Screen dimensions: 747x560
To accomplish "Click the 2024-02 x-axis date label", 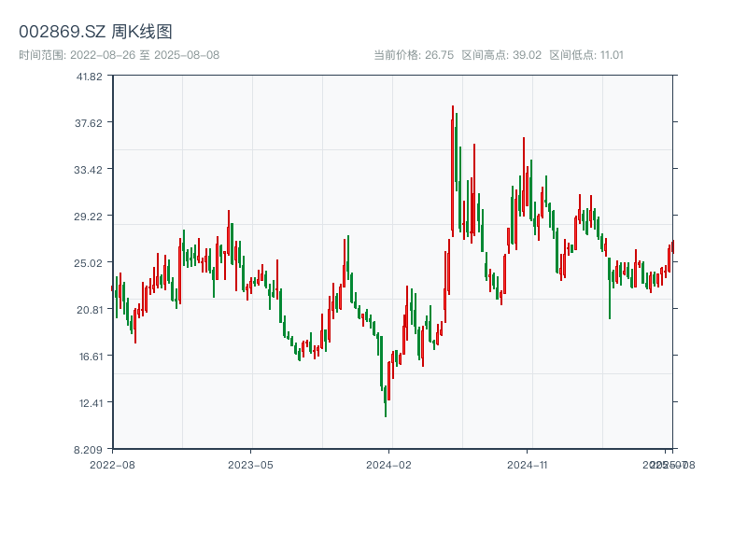I will point(389,464).
